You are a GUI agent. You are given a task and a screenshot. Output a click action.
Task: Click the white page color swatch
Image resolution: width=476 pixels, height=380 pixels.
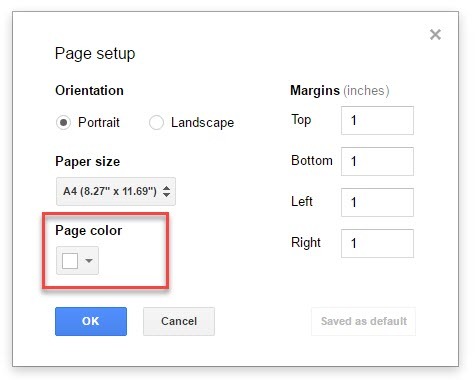[70, 261]
